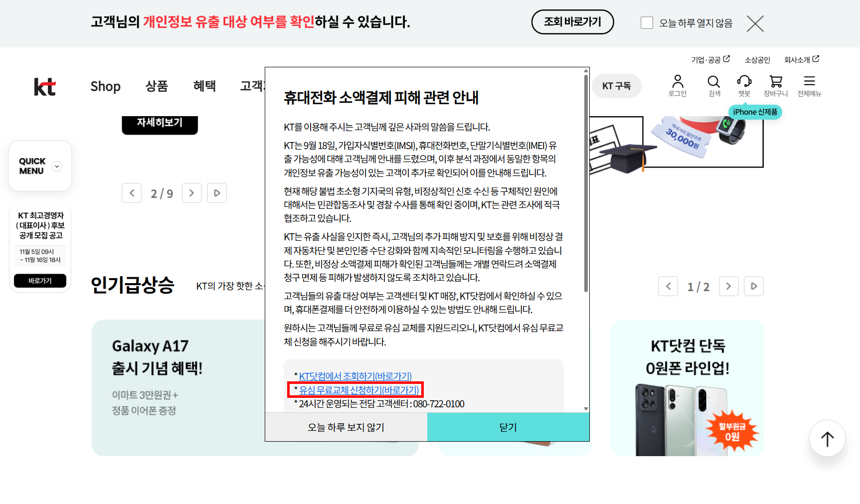Click the scroll-to-top arrow button
The image size is (860, 504).
coord(827,439)
